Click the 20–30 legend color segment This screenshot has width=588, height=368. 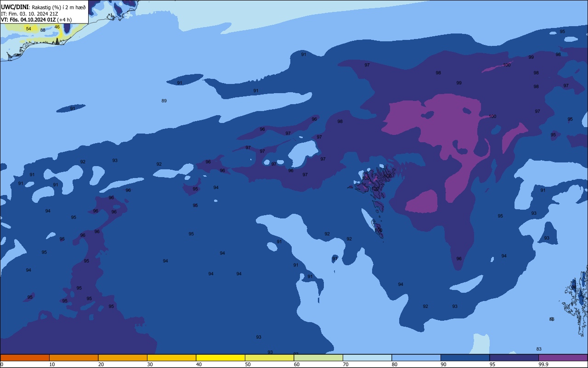pos(123,357)
